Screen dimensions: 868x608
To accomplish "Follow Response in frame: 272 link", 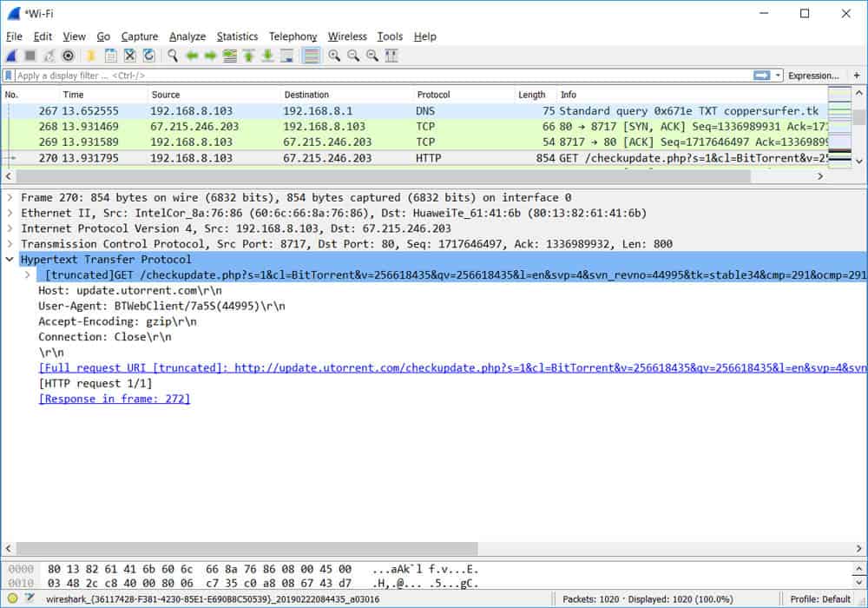I will pyautogui.click(x=115, y=399).
